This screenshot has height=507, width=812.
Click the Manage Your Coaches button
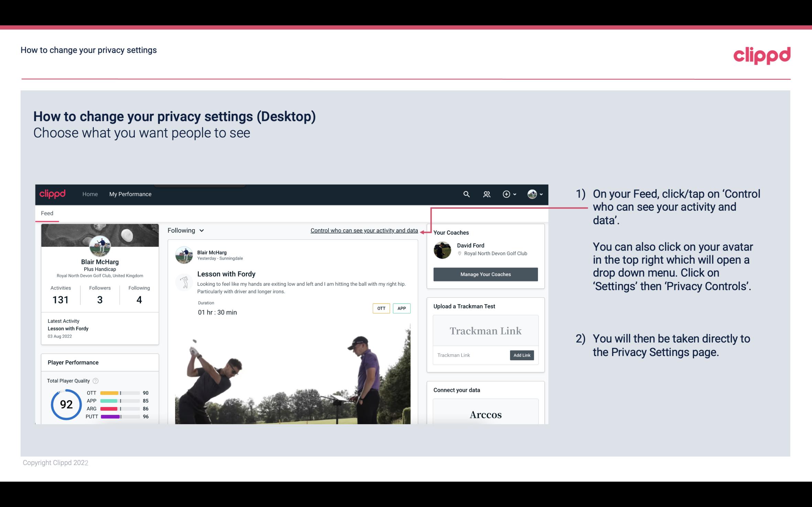[x=485, y=274]
